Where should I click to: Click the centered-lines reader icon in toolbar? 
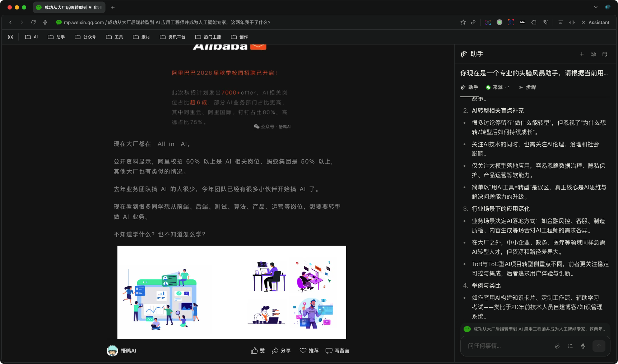pyautogui.click(x=560, y=22)
